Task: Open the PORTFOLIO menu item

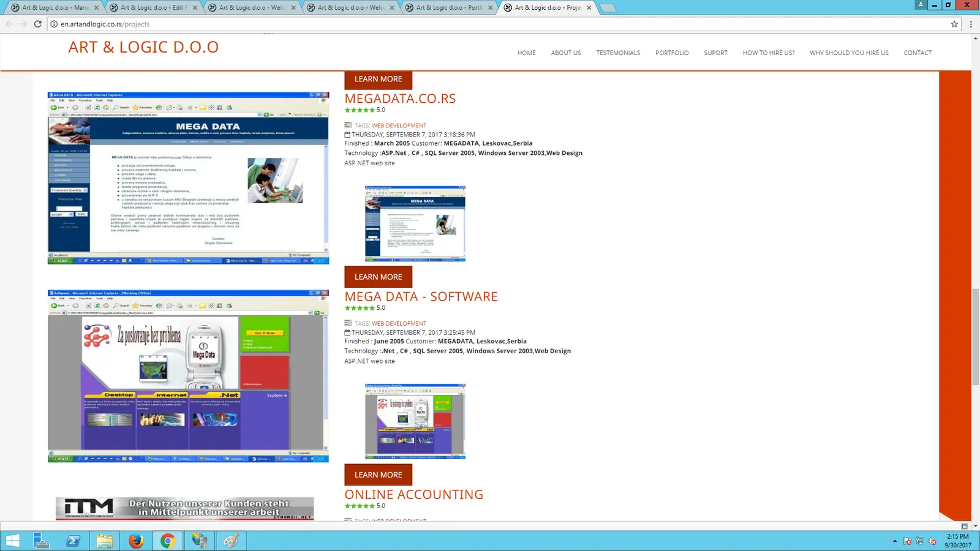Action: [672, 53]
